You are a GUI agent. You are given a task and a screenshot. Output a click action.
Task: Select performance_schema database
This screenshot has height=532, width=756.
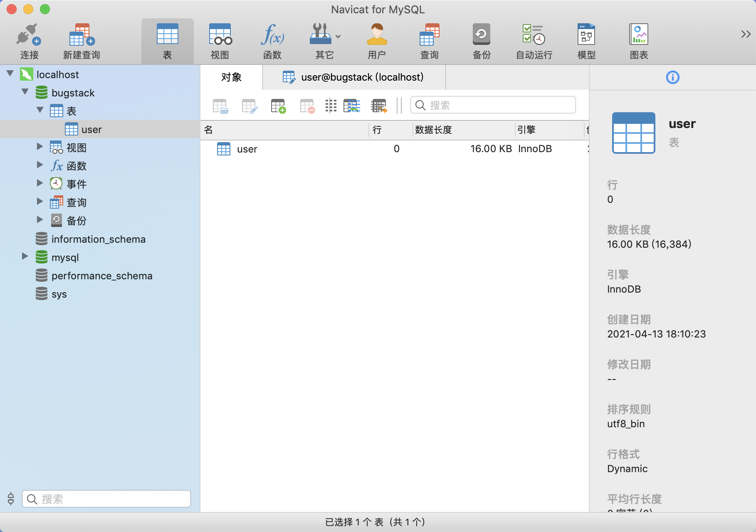102,276
